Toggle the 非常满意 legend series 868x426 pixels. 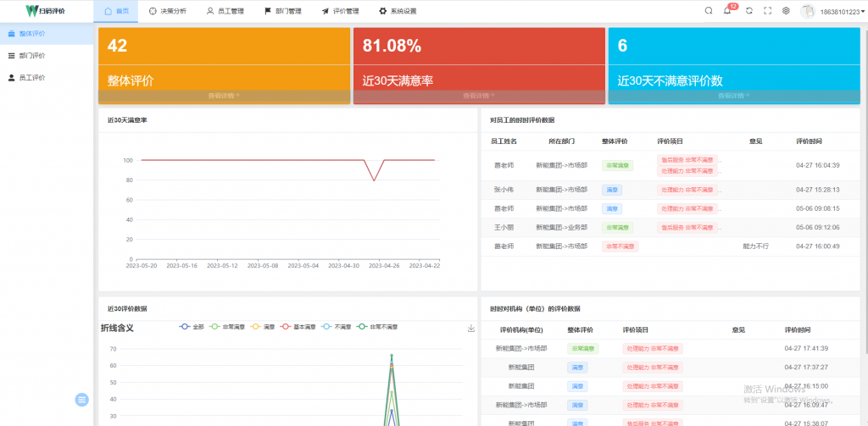(x=227, y=328)
